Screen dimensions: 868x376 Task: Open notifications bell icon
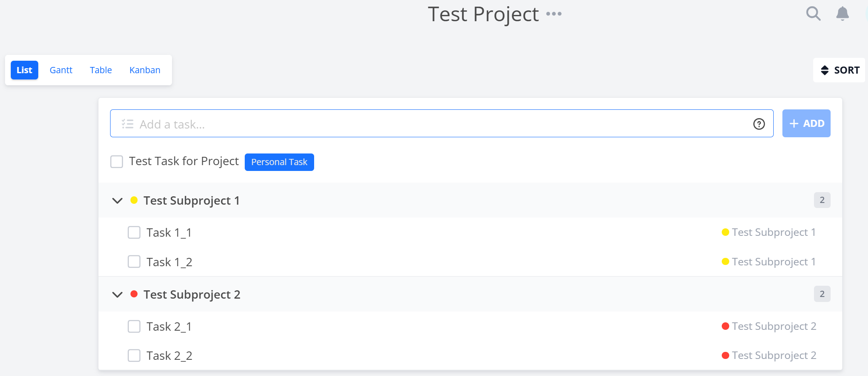842,14
